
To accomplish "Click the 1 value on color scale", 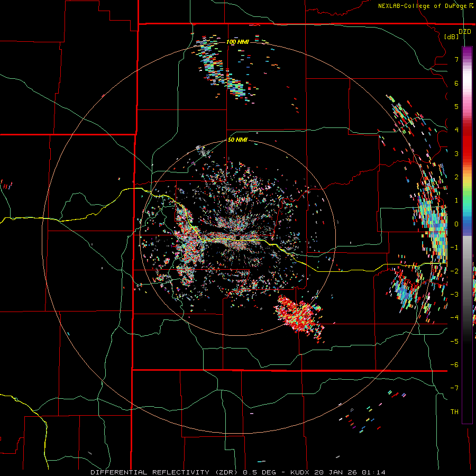I will [456, 200].
